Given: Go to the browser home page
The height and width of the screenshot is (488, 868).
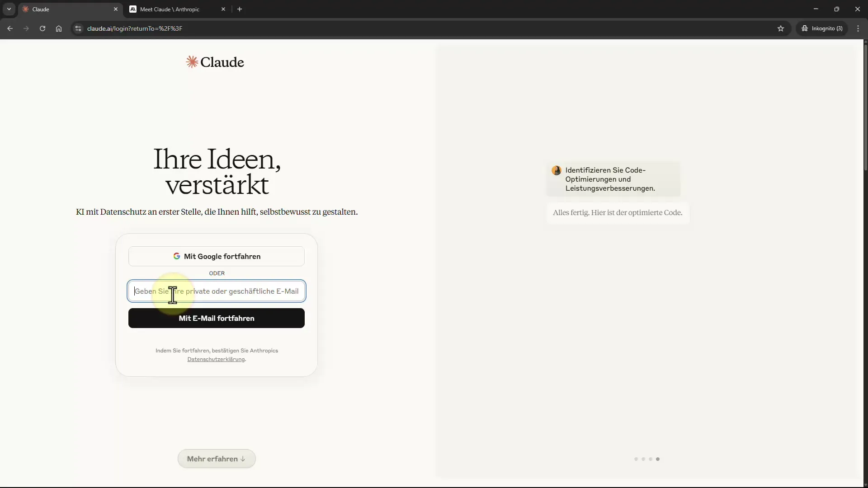Looking at the screenshot, I should [x=59, y=28].
